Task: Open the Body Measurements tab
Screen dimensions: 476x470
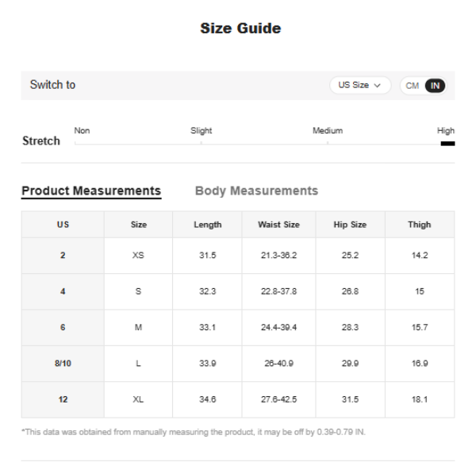Action: [256, 191]
